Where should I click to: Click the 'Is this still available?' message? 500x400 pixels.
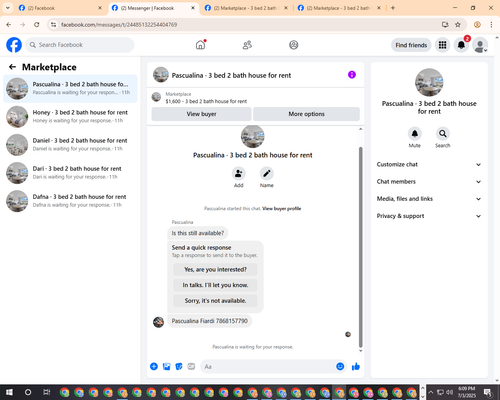point(198,233)
